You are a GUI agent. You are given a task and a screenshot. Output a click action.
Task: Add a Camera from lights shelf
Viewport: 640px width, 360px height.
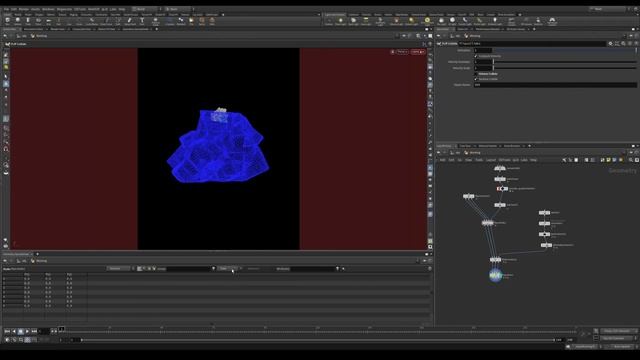coord(329,21)
